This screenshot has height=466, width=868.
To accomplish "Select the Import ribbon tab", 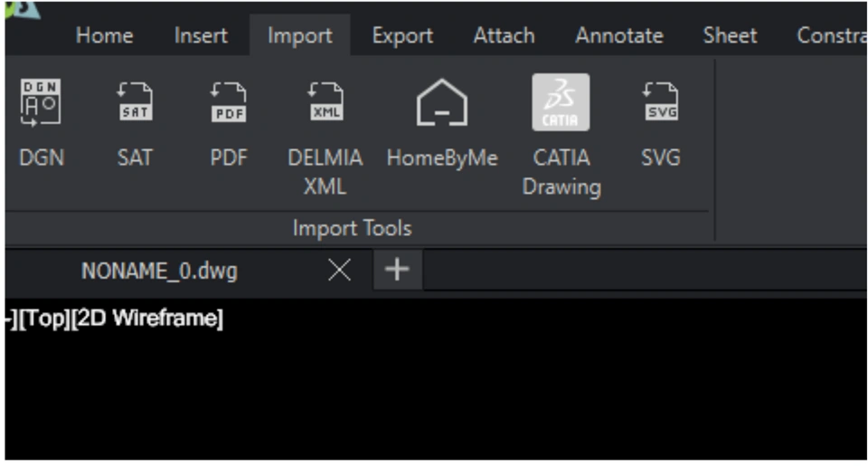I will point(299,36).
